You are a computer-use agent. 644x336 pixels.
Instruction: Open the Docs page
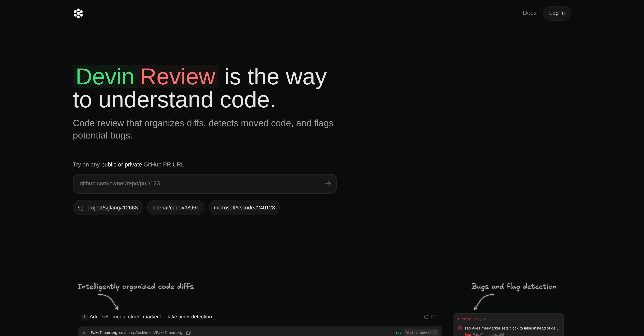point(529,13)
